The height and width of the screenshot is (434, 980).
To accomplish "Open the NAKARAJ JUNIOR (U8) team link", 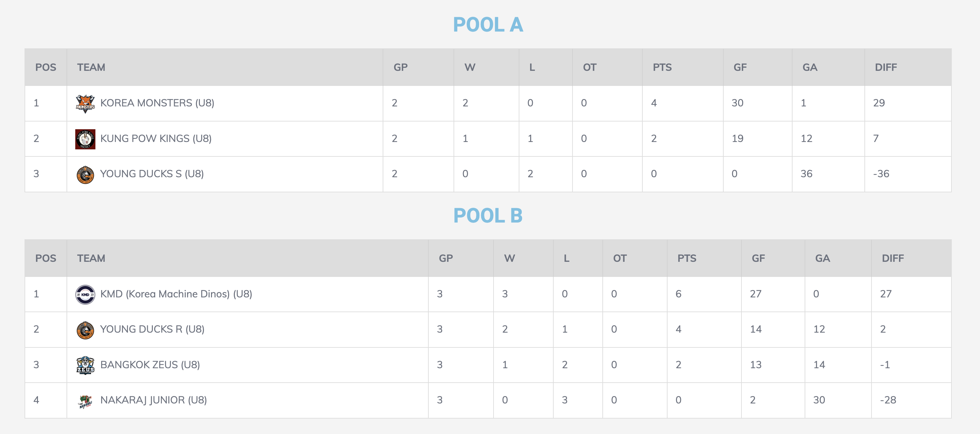I will tap(153, 400).
